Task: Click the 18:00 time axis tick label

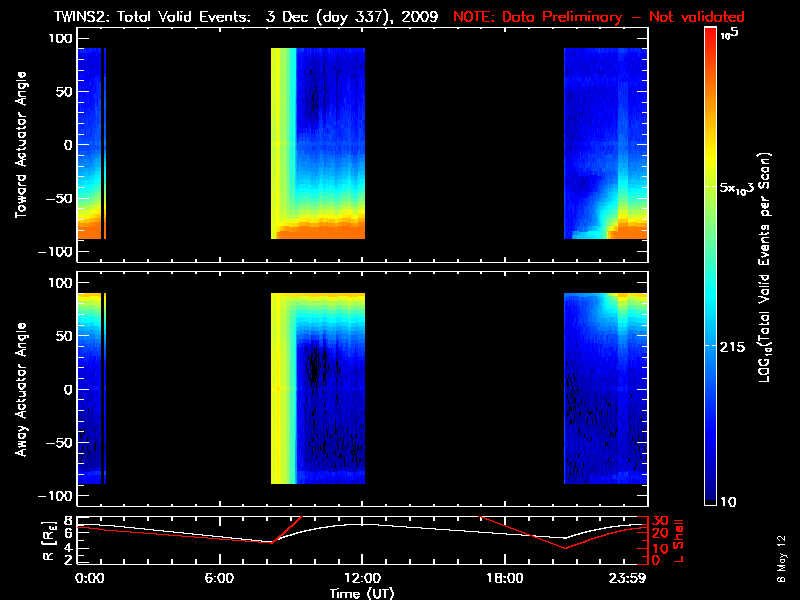Action: 505,579
